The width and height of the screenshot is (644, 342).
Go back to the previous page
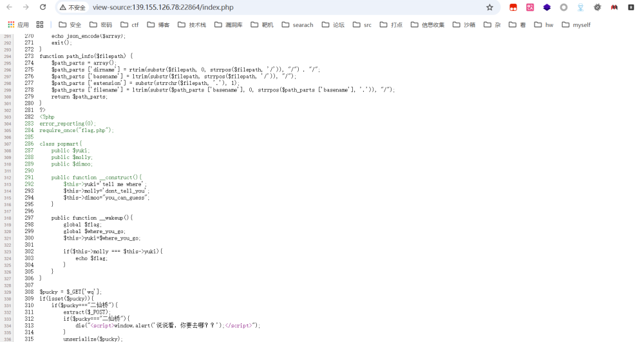coord(10,7)
